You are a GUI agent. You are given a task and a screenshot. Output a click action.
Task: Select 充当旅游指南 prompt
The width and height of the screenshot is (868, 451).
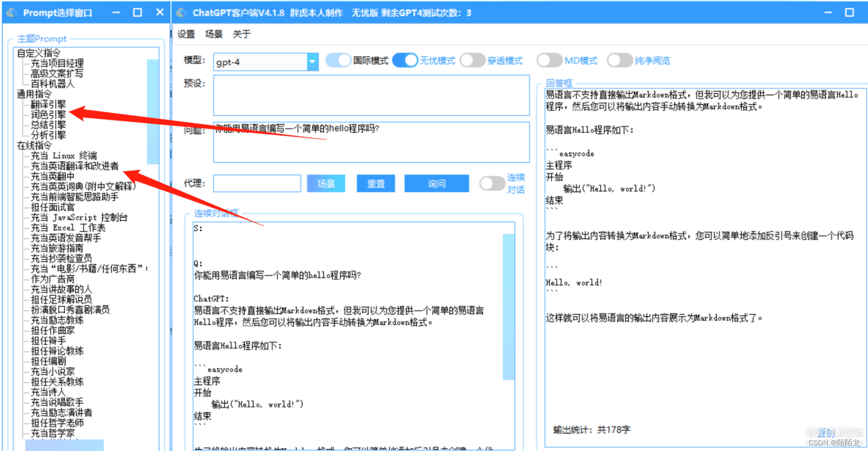(x=57, y=248)
